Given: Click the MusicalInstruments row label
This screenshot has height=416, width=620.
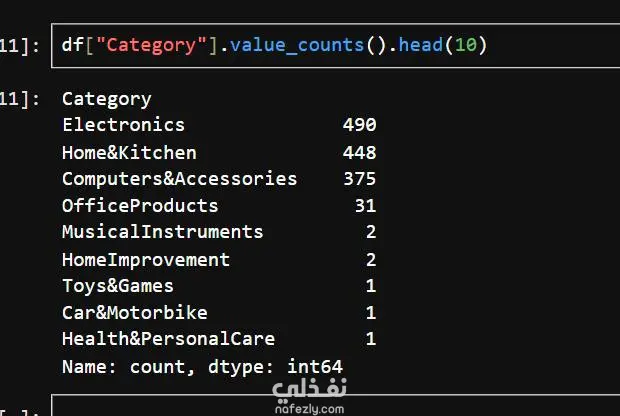Looking at the screenshot, I should [x=162, y=232].
